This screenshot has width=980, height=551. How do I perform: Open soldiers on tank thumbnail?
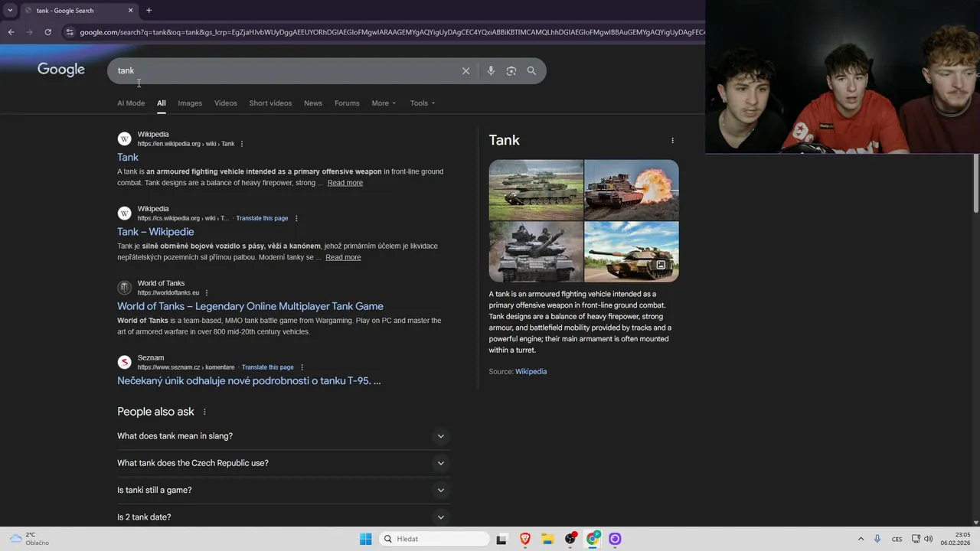pyautogui.click(x=536, y=252)
